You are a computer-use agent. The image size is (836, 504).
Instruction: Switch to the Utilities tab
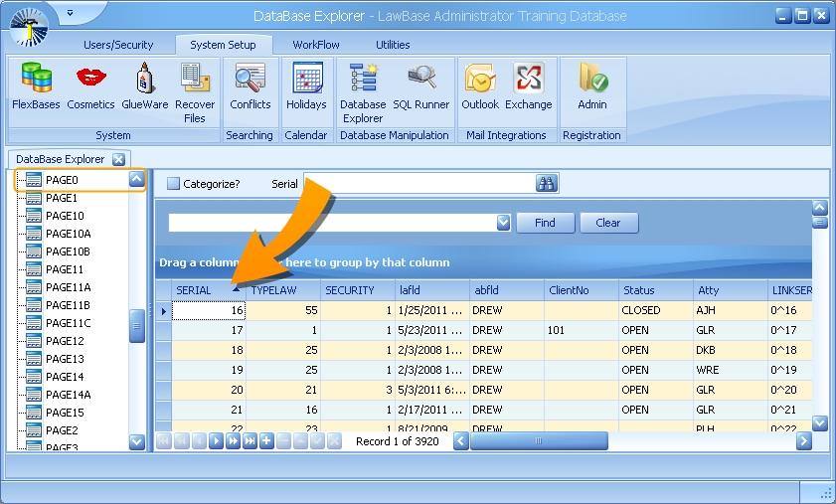tap(393, 45)
